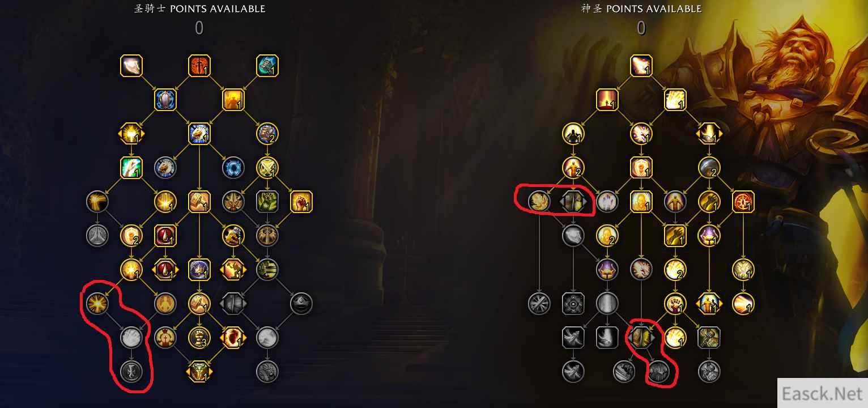Choose the bottom choice node of Paladin tree
The height and width of the screenshot is (408, 868).
pyautogui.click(x=199, y=372)
